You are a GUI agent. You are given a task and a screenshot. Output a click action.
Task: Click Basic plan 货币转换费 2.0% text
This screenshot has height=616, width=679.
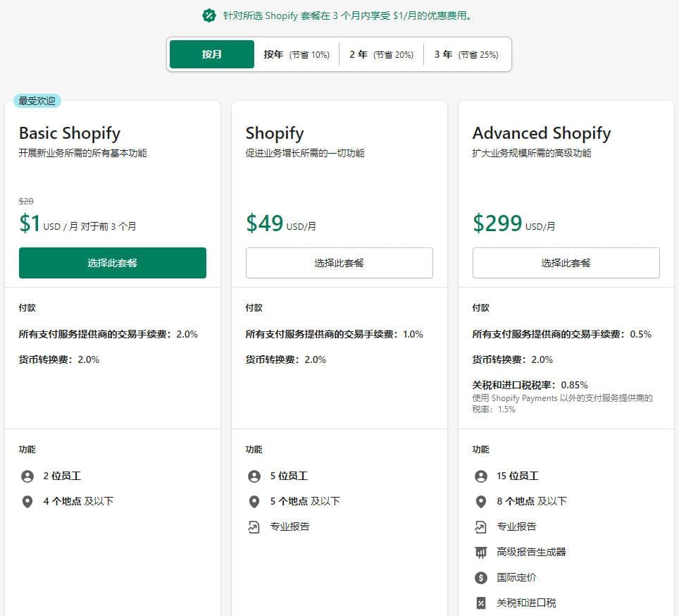59,360
